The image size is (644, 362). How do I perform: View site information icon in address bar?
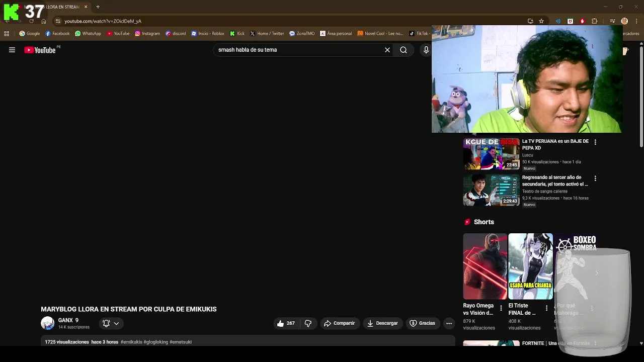click(58, 21)
